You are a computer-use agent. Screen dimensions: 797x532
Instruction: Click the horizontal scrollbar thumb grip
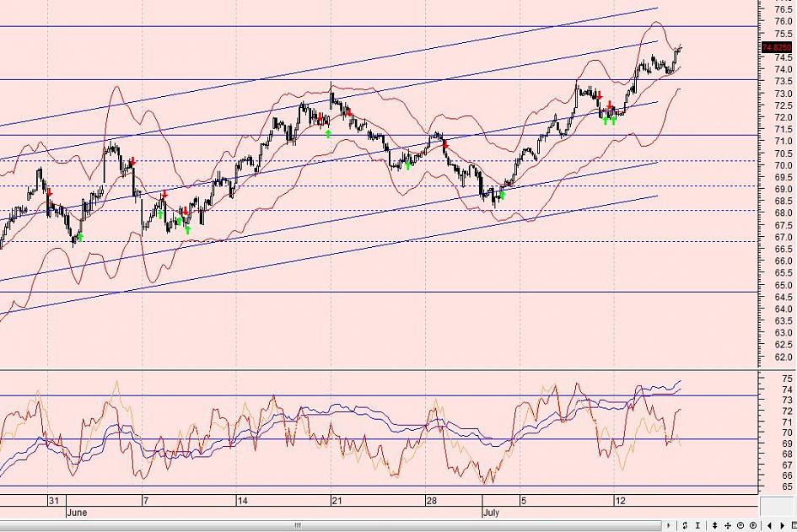(297, 525)
